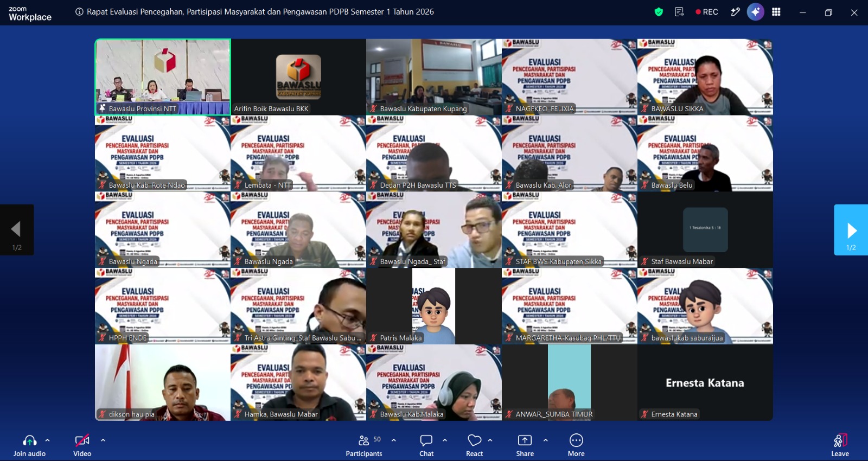Click the Zoom Workplace logo
Screen dimensions: 868x461
click(30, 14)
